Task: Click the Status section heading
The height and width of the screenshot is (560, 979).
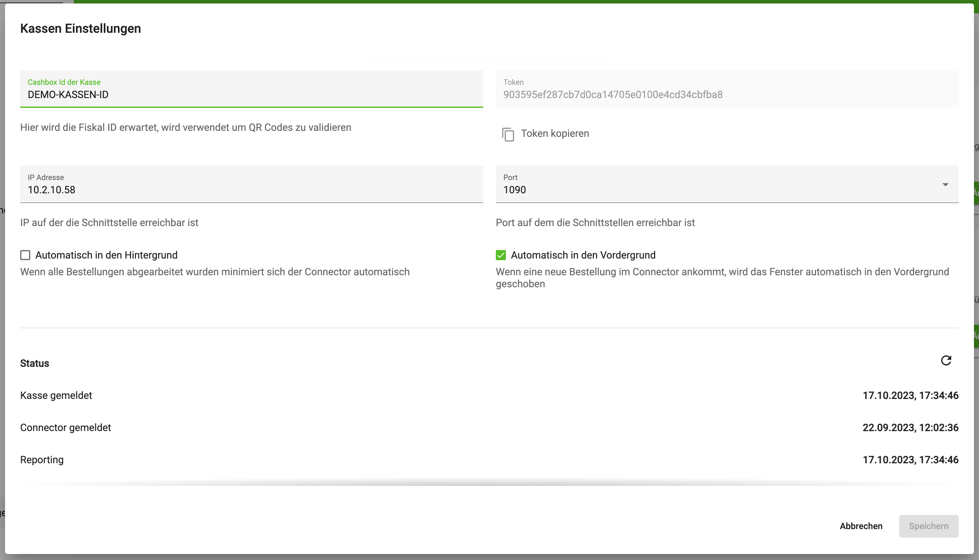Action: 35,363
